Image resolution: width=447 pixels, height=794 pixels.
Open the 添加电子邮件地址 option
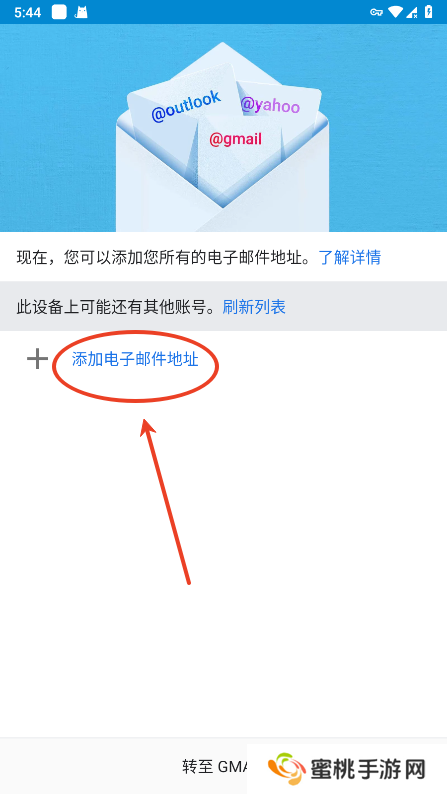pyautogui.click(x=135, y=360)
